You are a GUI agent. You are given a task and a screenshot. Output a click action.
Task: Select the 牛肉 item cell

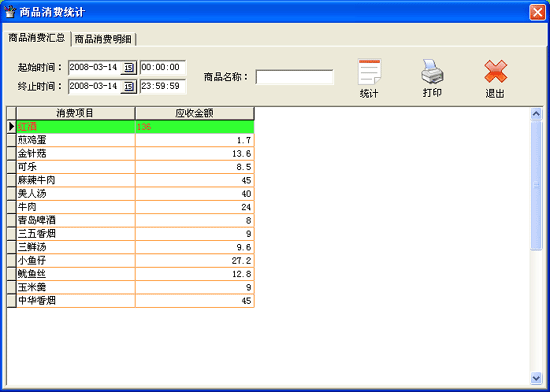[76, 207]
